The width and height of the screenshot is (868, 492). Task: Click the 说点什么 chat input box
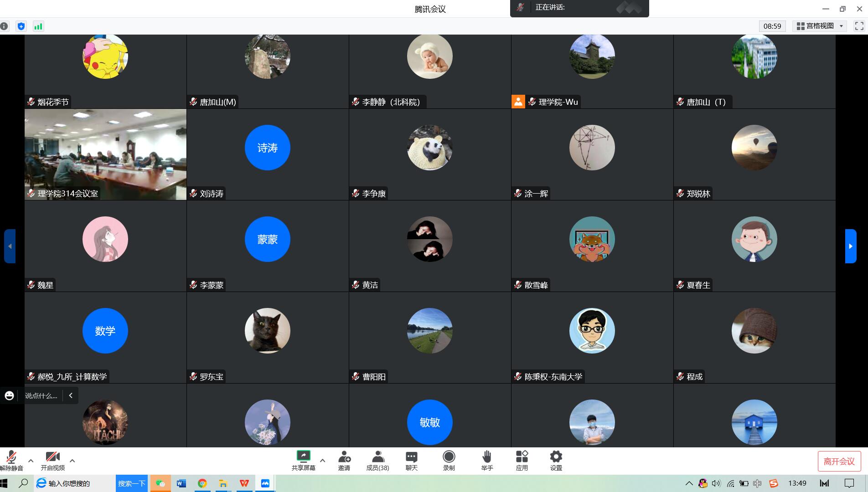tap(41, 395)
